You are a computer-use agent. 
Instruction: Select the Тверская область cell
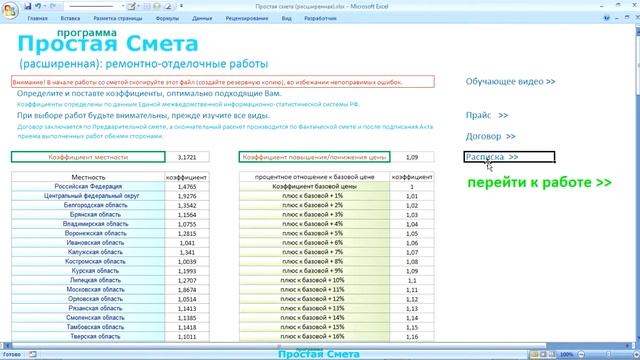click(x=88, y=337)
